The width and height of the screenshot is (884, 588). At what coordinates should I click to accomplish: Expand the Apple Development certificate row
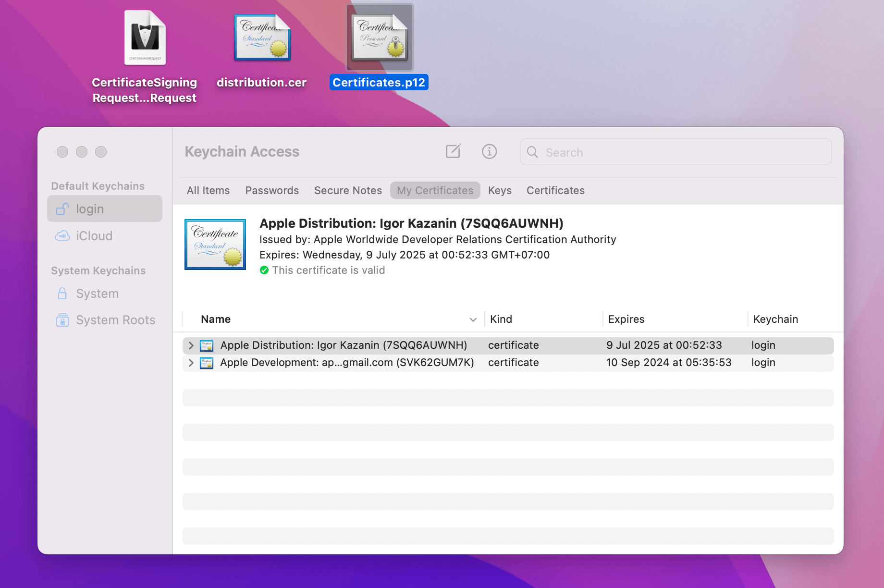coord(191,363)
